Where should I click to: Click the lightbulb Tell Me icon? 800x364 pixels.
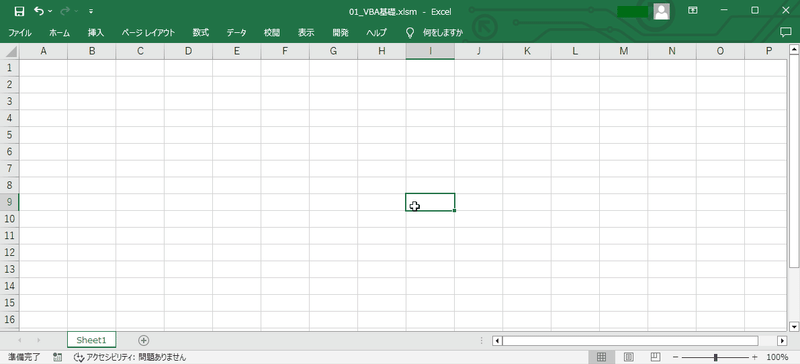[410, 33]
